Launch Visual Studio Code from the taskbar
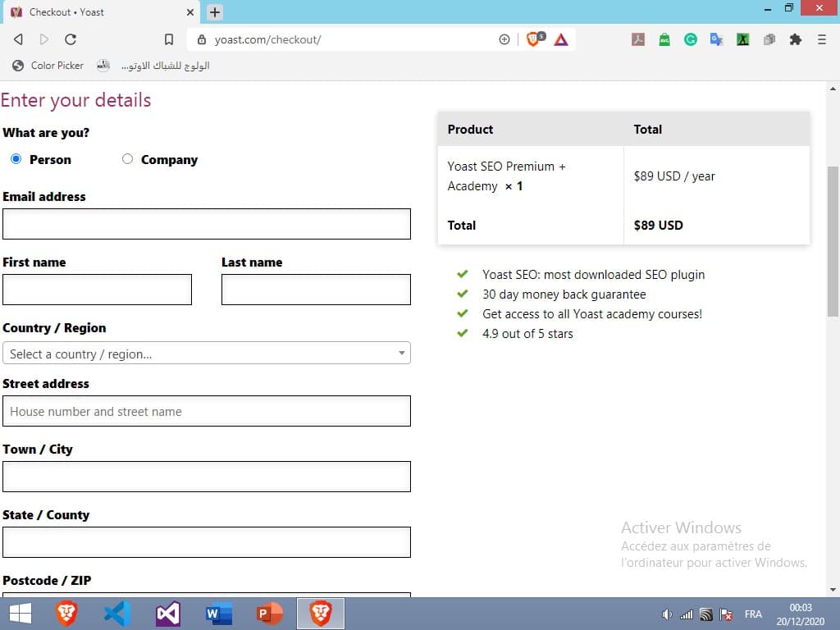 tap(117, 614)
